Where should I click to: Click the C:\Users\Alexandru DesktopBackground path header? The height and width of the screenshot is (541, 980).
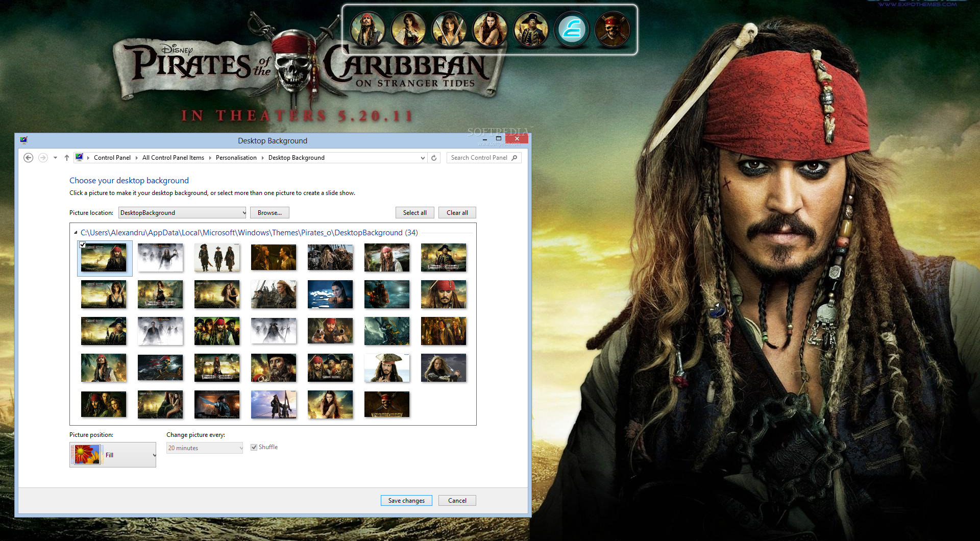249,233
